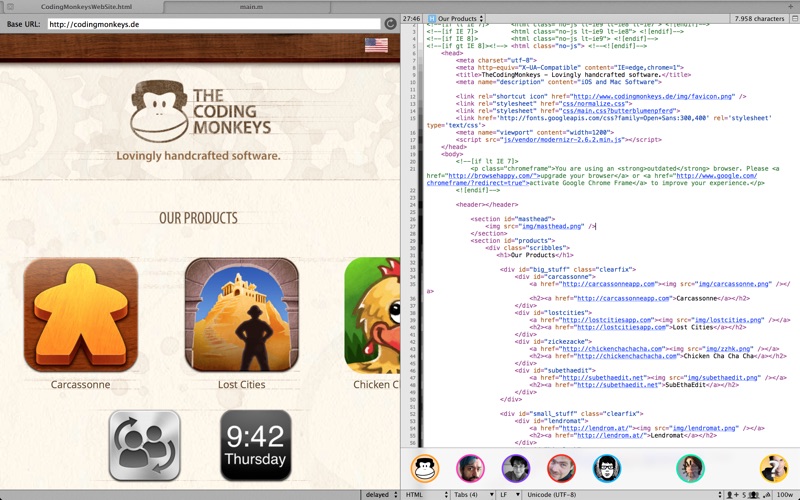
Task: Open the preview refresh mode 'delayed' dropdown
Action: click(x=381, y=495)
